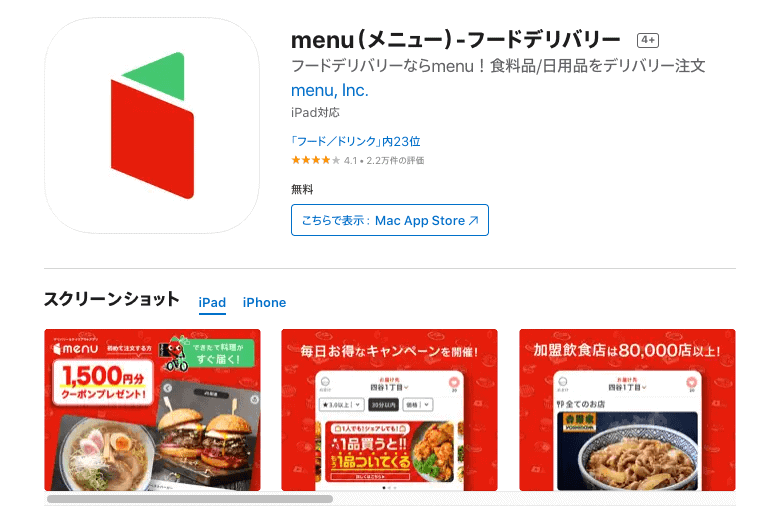
Task: Switch to the iPhone screenshots tab
Action: tap(264, 302)
